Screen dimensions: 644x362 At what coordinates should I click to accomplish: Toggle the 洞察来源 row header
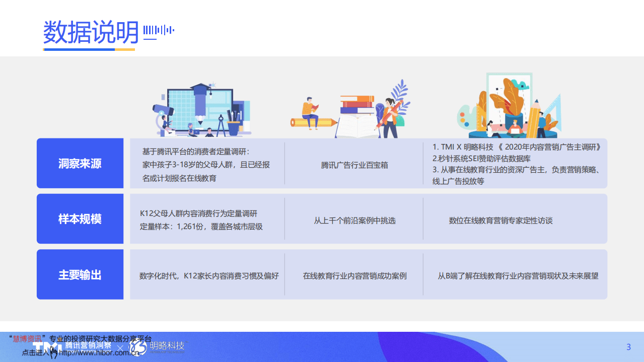(x=80, y=163)
